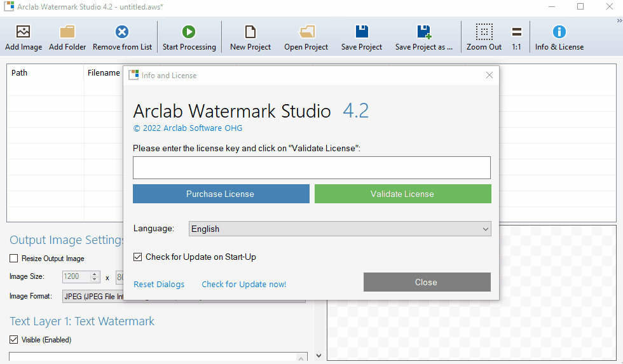Open Info & License toolbar icon
The height and width of the screenshot is (364, 623).
(x=559, y=32)
